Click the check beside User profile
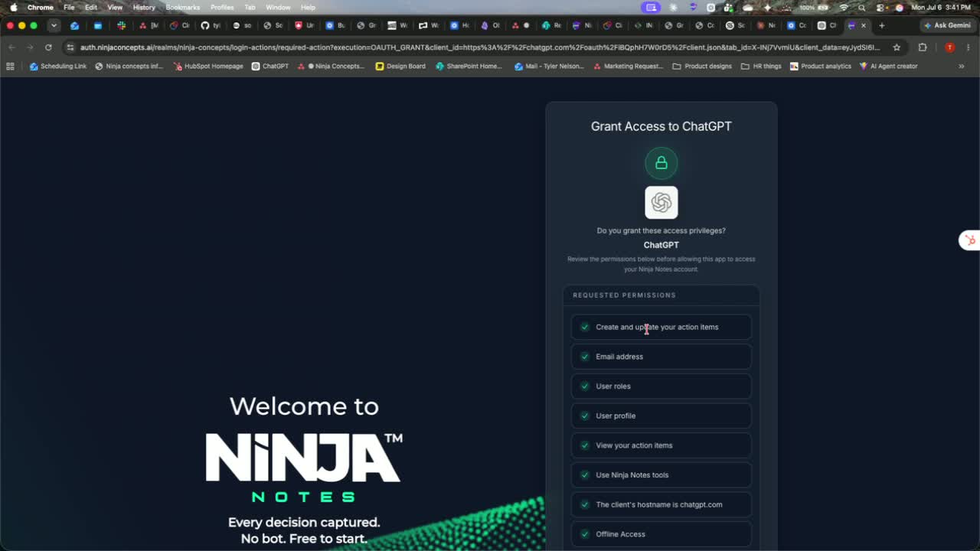 point(585,416)
